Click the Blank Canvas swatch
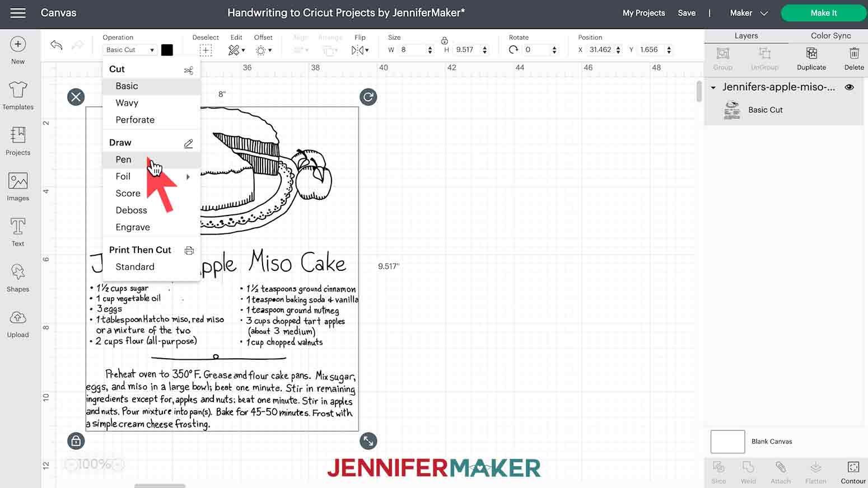Viewport: 868px width, 488px height. 727,442
